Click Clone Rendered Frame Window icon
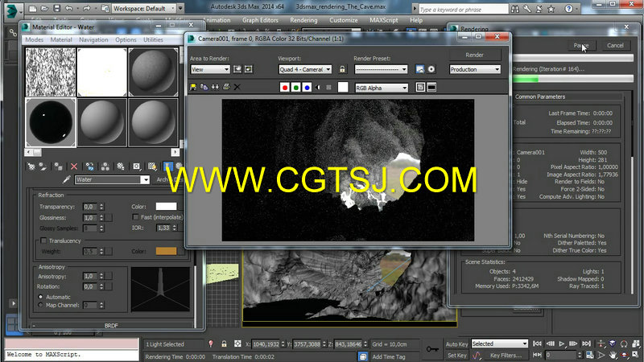Screen dimensions: 644x362 tap(215, 87)
